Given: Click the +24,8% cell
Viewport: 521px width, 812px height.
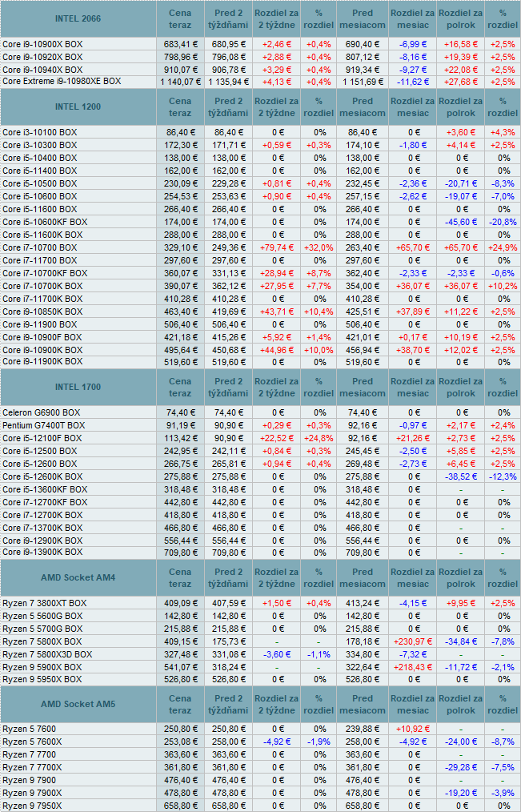Looking at the screenshot, I should (x=319, y=438).
